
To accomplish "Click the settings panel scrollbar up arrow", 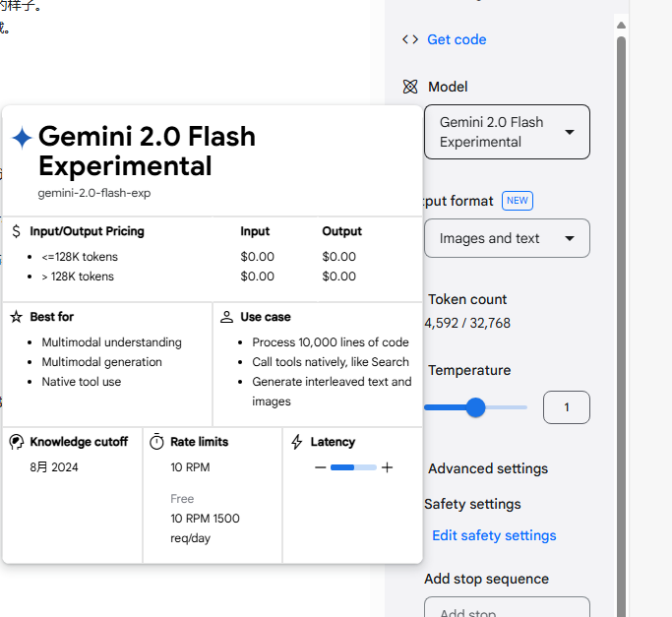I will (x=622, y=26).
